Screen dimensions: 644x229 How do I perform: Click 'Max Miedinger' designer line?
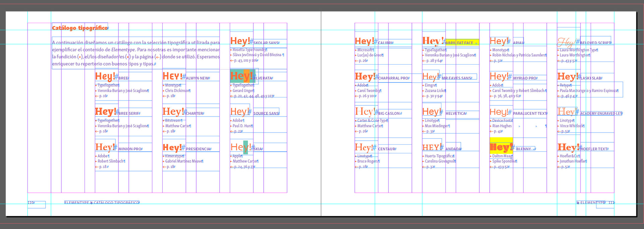[x=437, y=126]
